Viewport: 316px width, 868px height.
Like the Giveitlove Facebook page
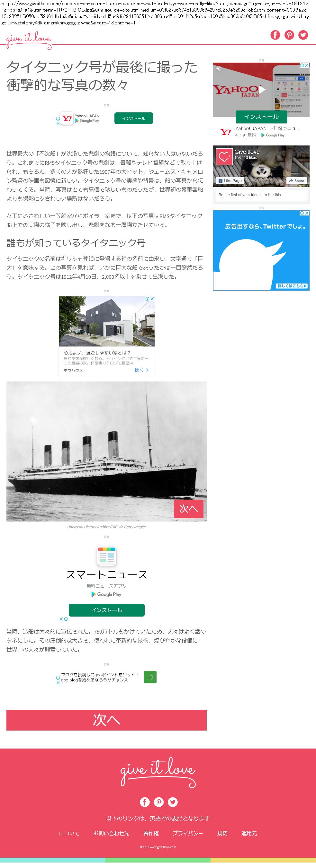click(230, 180)
